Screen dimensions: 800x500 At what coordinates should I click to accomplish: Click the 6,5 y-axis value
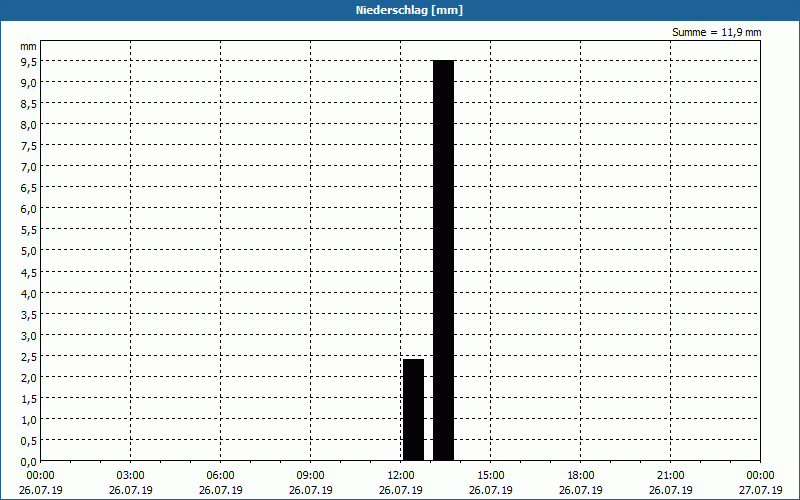pos(28,188)
